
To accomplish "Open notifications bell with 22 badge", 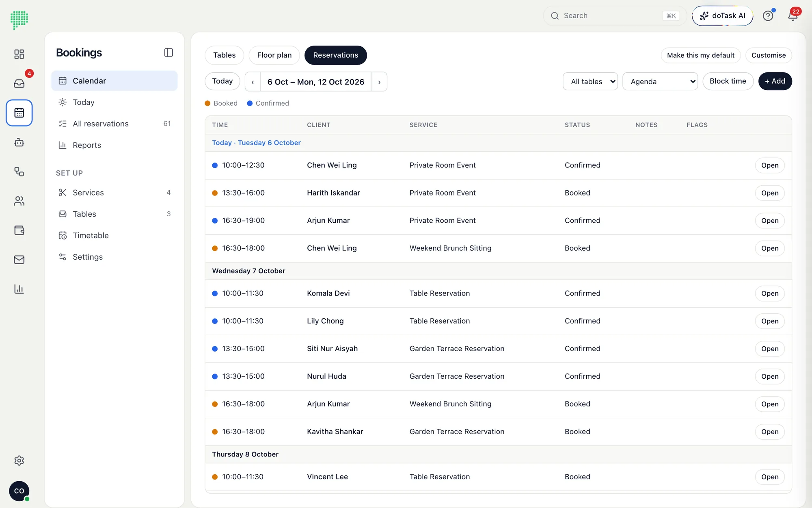I will (x=793, y=16).
